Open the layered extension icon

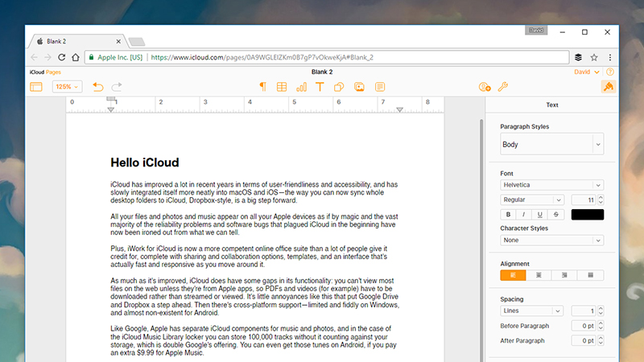tap(578, 57)
